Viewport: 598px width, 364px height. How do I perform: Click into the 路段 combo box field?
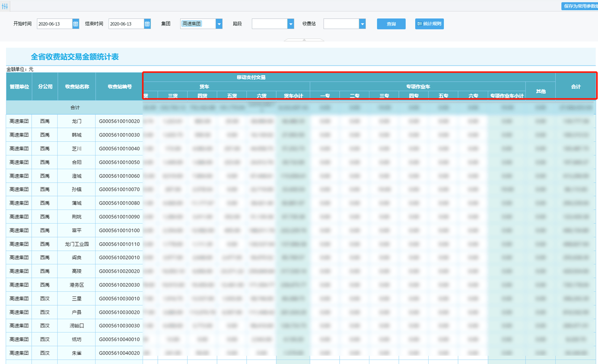(270, 24)
